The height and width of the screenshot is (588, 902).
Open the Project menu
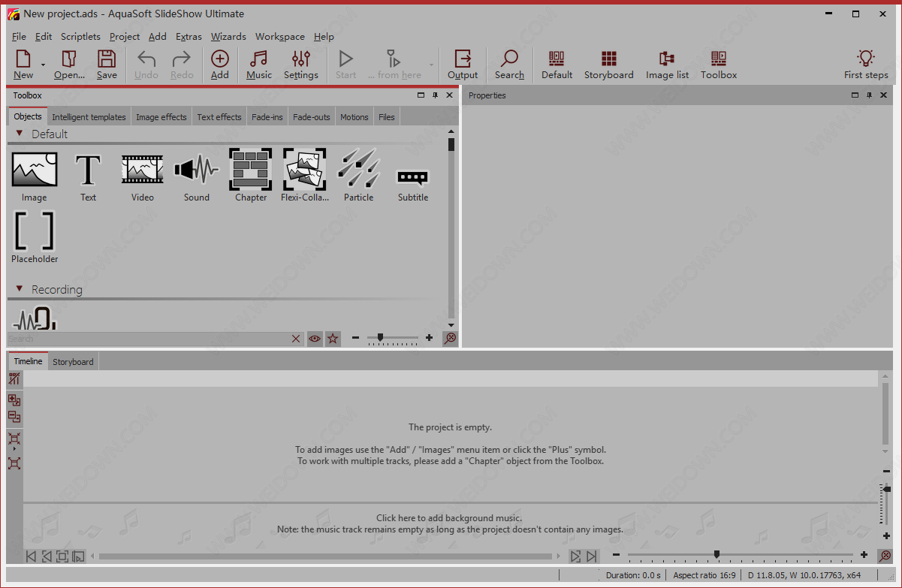tap(125, 36)
